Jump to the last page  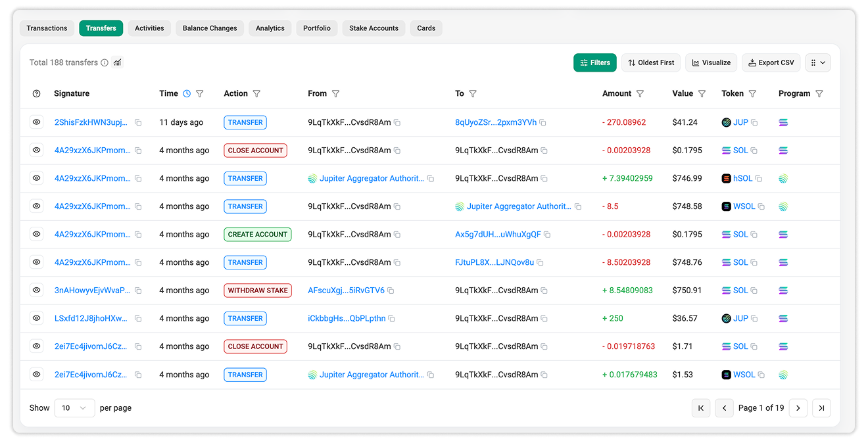click(821, 408)
